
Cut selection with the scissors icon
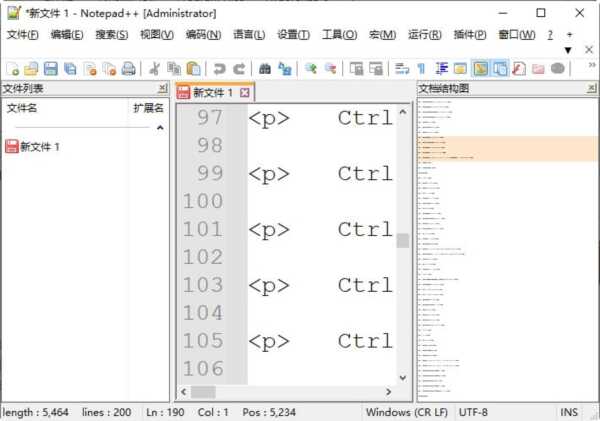click(x=154, y=69)
